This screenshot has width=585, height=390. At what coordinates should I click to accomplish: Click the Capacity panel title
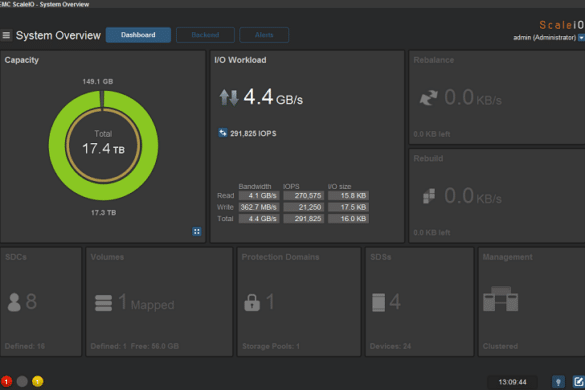tap(22, 60)
